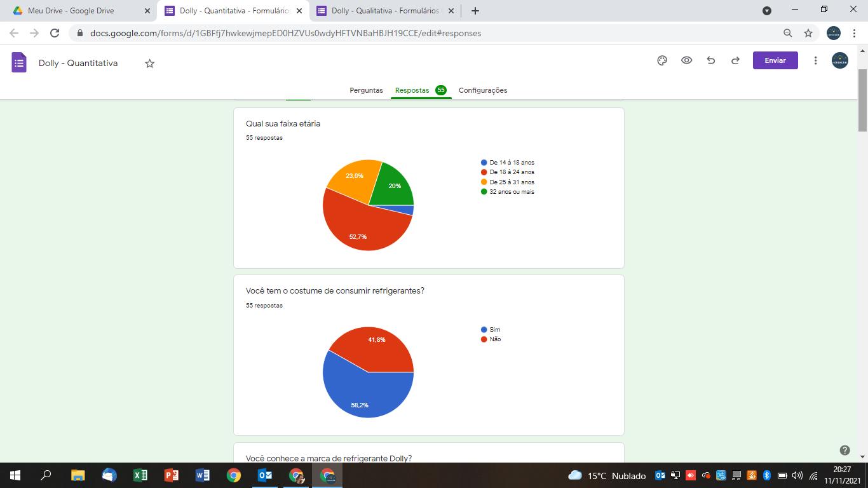The image size is (868, 488).
Task: Open the Google account avatar in Forms
Action: click(x=839, y=60)
